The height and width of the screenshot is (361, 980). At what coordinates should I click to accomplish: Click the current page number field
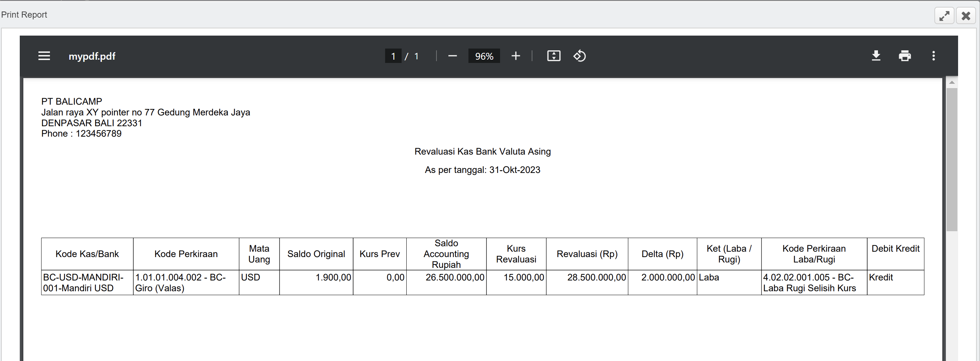click(393, 56)
